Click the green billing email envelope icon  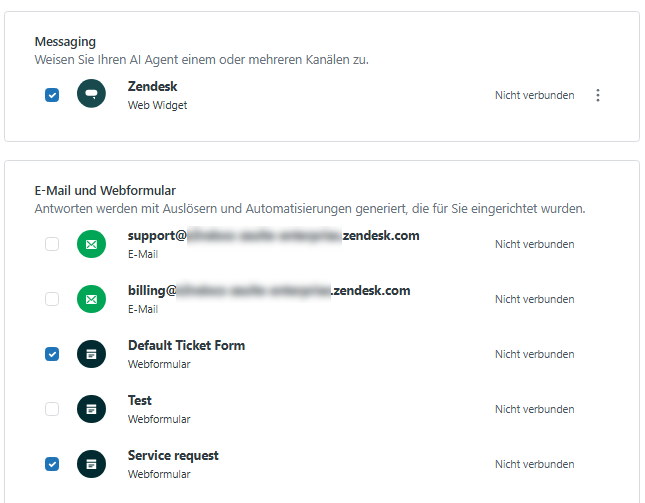coord(91,299)
